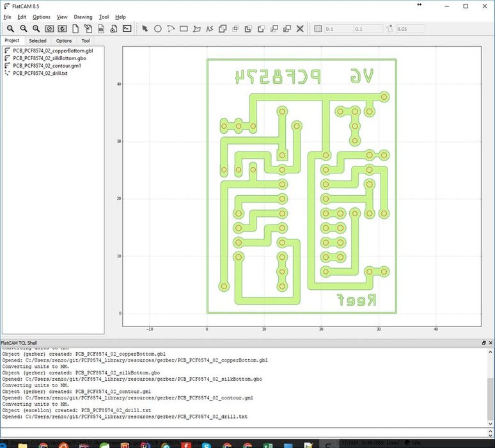Open the command line shell icon
This screenshot has width=495, height=448.
tap(127, 29)
